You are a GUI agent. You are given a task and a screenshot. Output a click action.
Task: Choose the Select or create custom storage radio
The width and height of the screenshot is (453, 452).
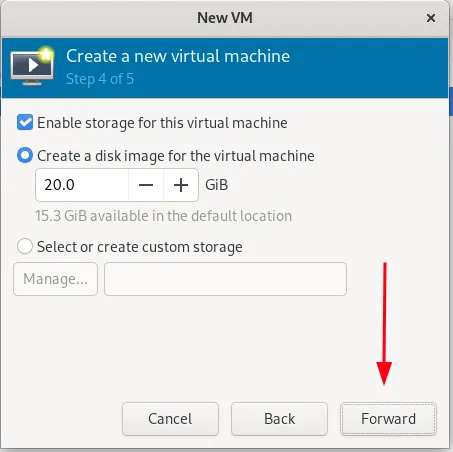25,247
